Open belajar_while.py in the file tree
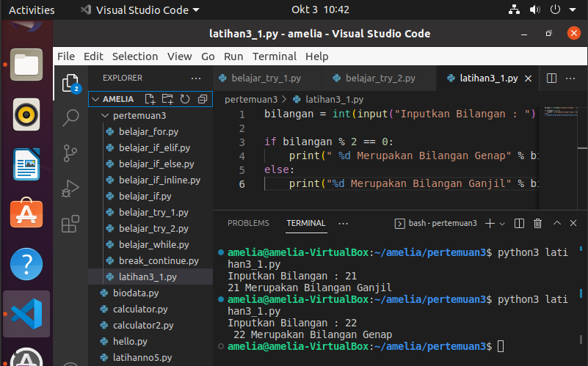Screen dimensions: 588x366 click(x=150, y=244)
